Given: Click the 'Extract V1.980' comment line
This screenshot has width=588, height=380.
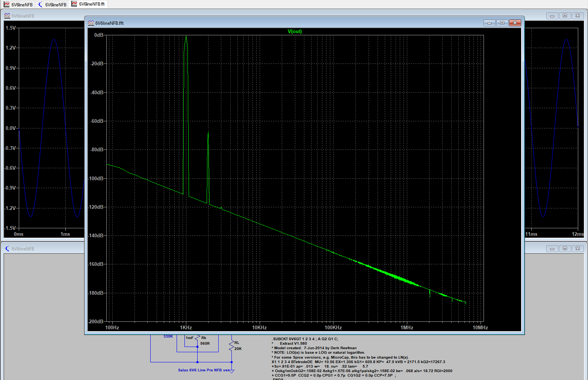Looking at the screenshot, I should [289, 343].
